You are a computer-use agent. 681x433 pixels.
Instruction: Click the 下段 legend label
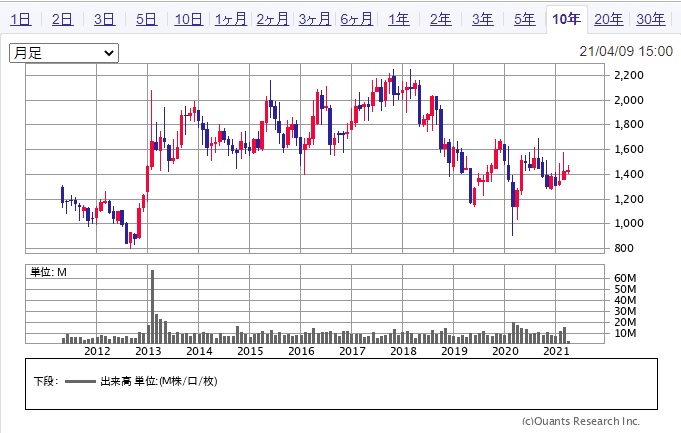[x=46, y=381]
